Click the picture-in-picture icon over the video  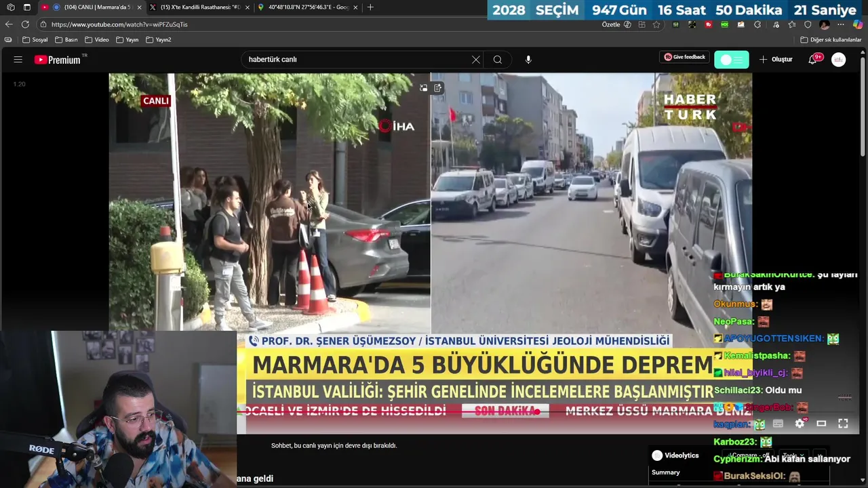pos(423,87)
